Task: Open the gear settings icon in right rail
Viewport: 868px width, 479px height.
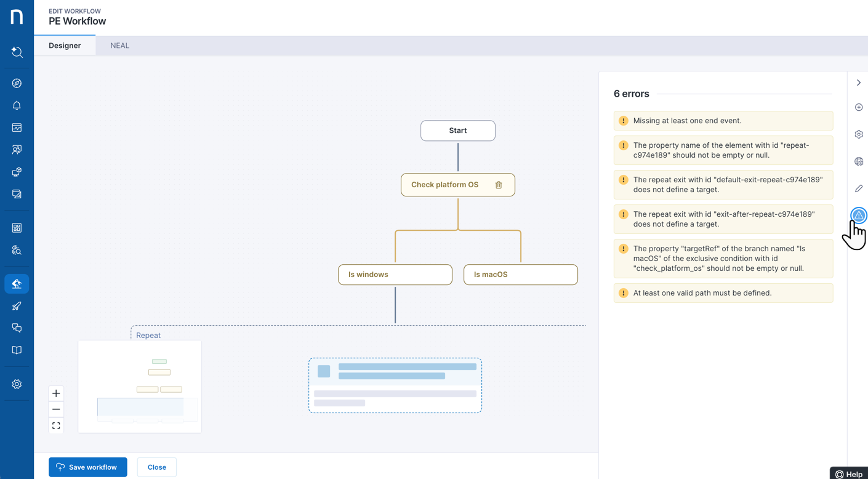Action: pyautogui.click(x=858, y=134)
